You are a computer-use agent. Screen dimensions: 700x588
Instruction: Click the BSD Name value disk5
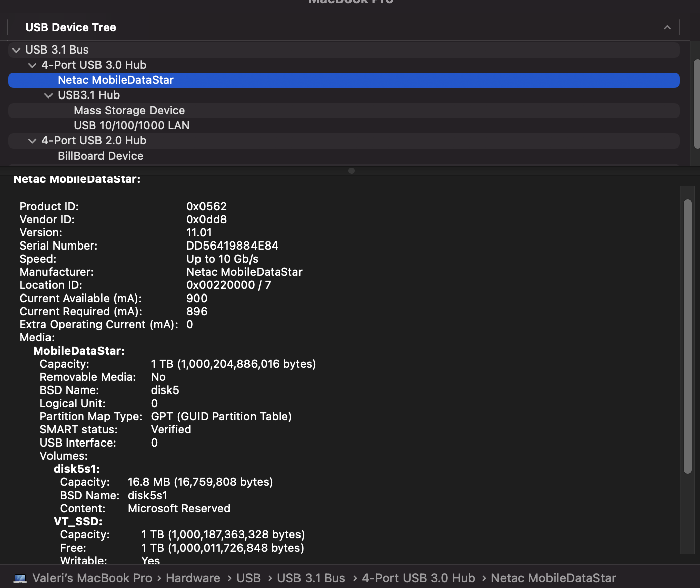(x=165, y=390)
